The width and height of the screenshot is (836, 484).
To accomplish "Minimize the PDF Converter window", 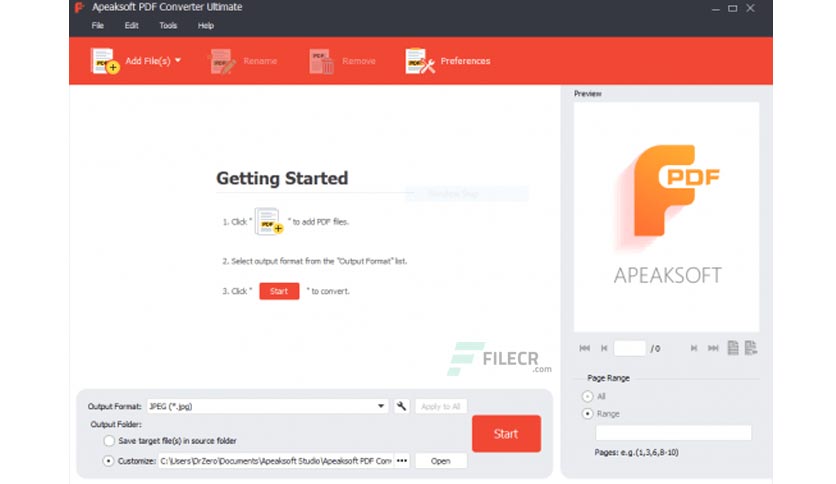I will [716, 9].
